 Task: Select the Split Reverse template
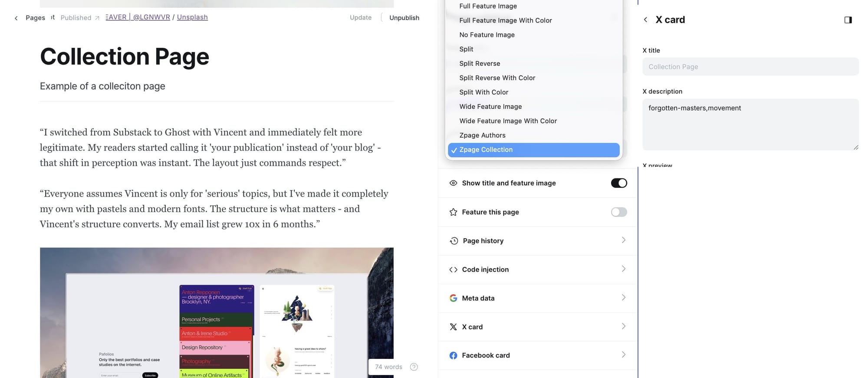tap(534, 63)
